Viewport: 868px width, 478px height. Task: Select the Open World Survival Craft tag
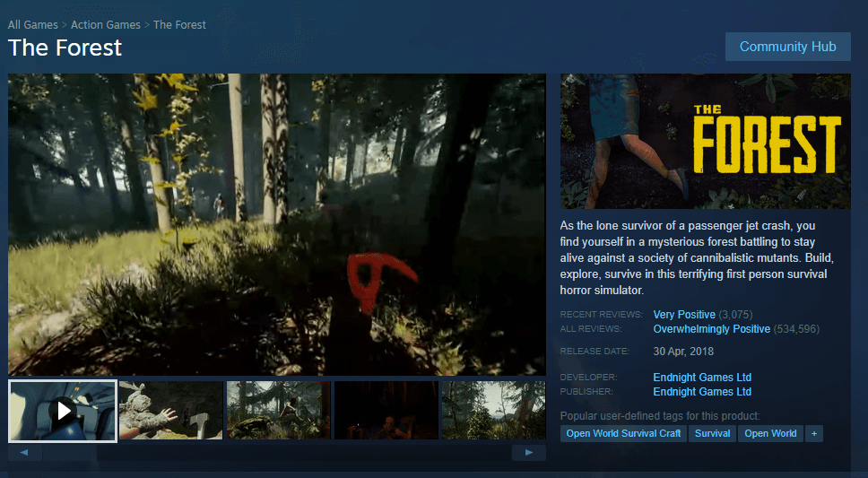(623, 434)
